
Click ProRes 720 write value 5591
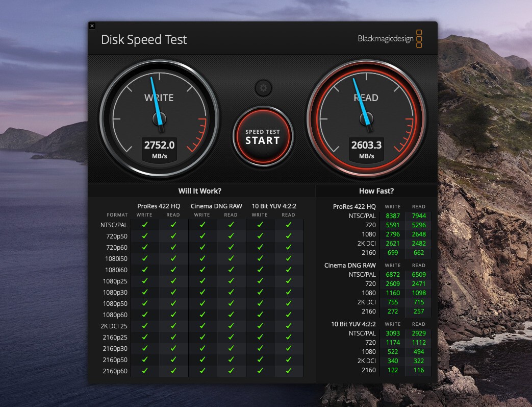click(393, 225)
